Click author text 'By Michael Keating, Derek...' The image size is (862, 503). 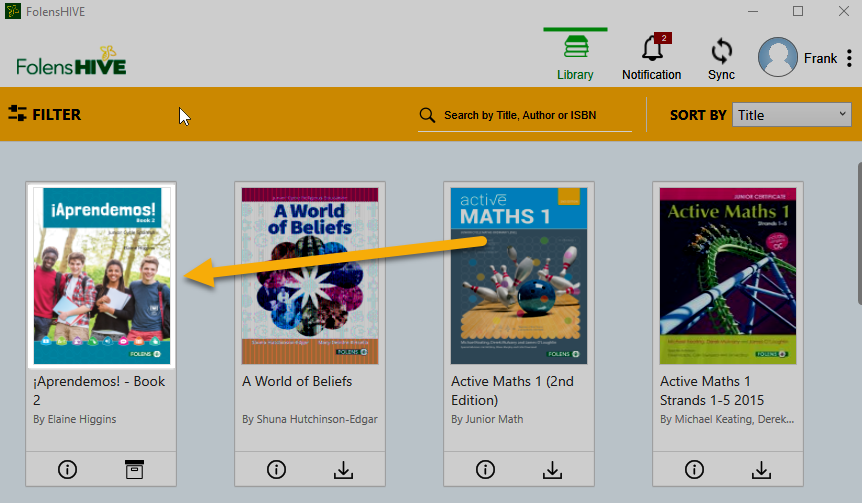click(727, 419)
